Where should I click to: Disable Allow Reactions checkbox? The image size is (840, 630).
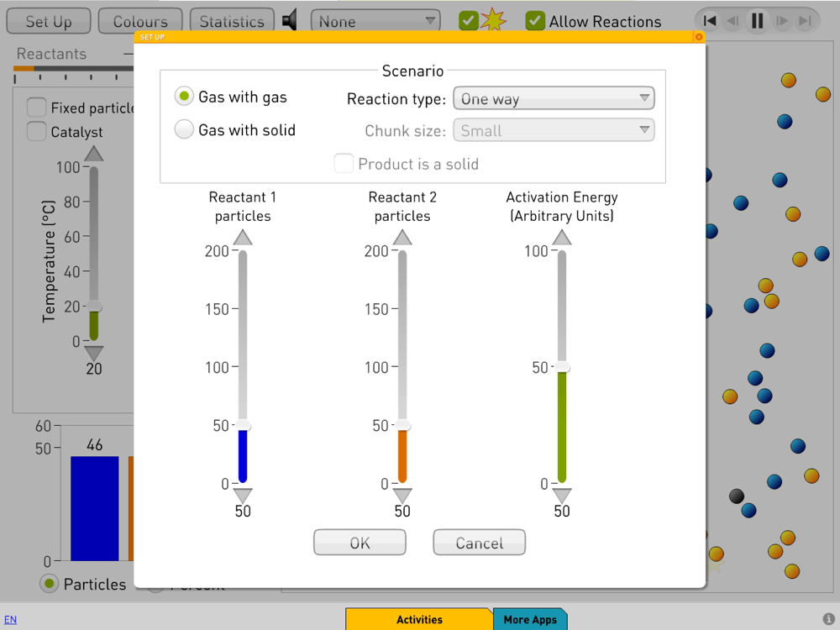coord(535,21)
